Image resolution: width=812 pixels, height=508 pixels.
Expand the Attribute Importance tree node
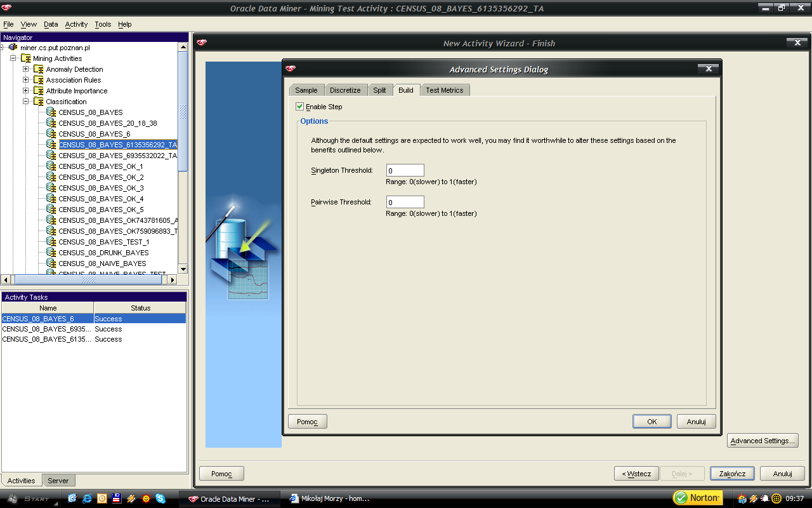(x=26, y=91)
